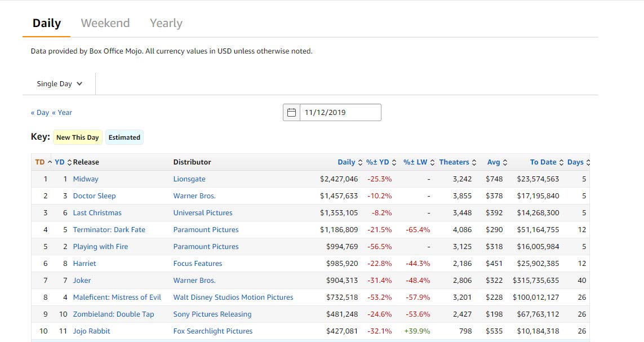
Task: Sort by TD rank column
Action: pyautogui.click(x=40, y=162)
